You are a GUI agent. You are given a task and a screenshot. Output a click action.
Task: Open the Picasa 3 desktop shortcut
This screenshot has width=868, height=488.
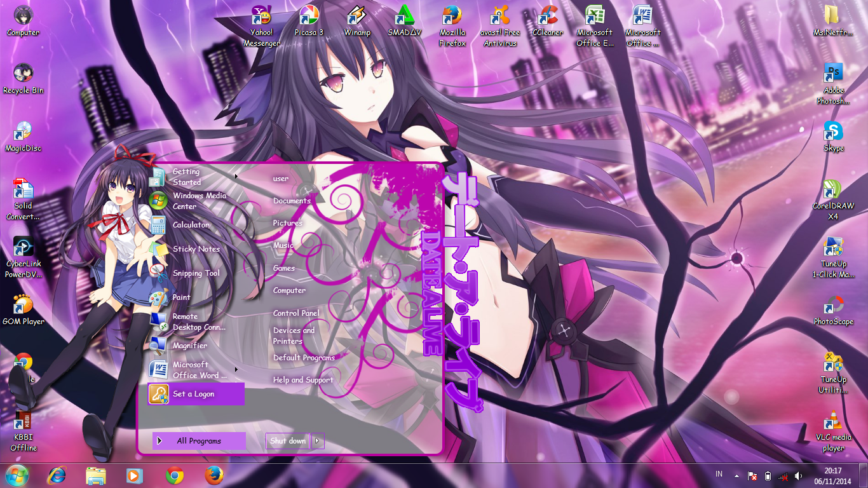click(309, 20)
